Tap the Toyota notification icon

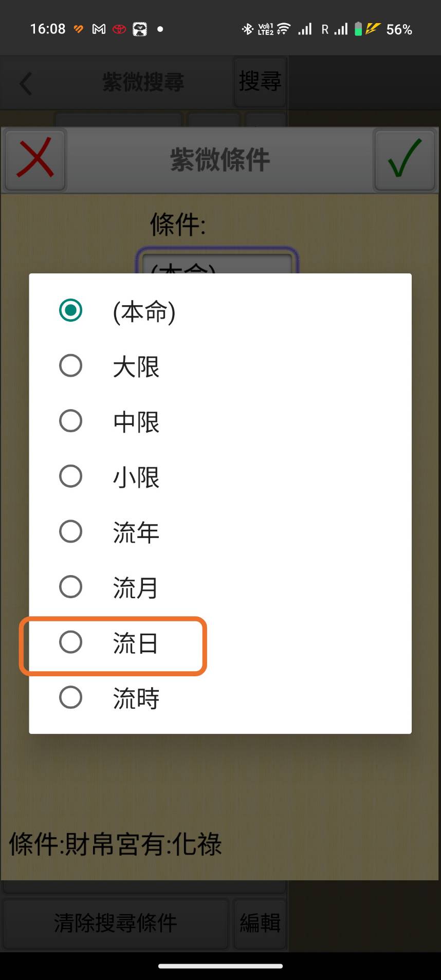(119, 29)
